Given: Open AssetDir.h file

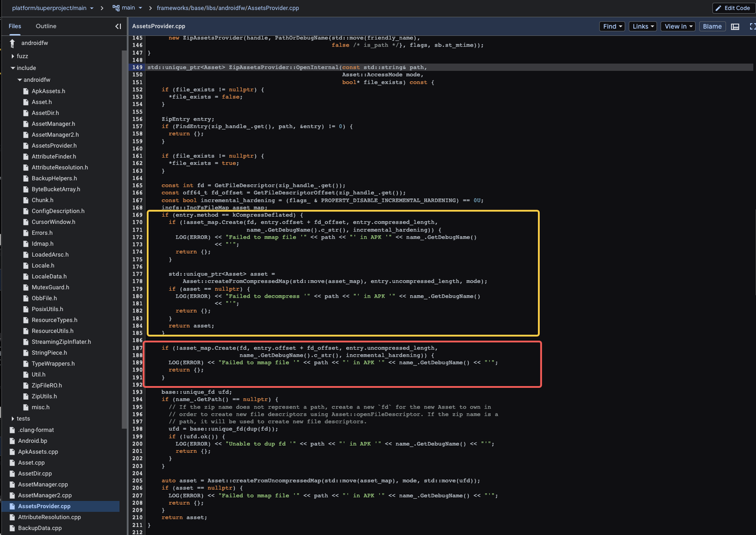Looking at the screenshot, I should click(x=45, y=113).
